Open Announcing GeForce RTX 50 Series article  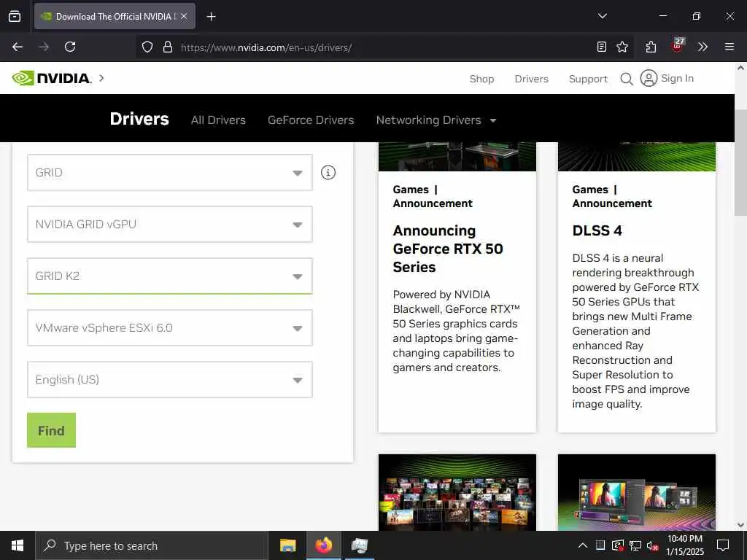coord(447,249)
